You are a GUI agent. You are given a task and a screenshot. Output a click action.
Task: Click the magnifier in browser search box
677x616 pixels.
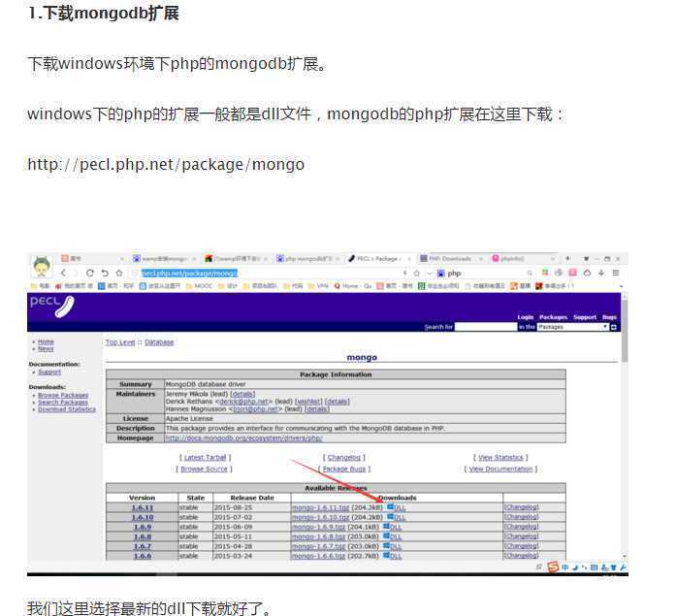[530, 273]
